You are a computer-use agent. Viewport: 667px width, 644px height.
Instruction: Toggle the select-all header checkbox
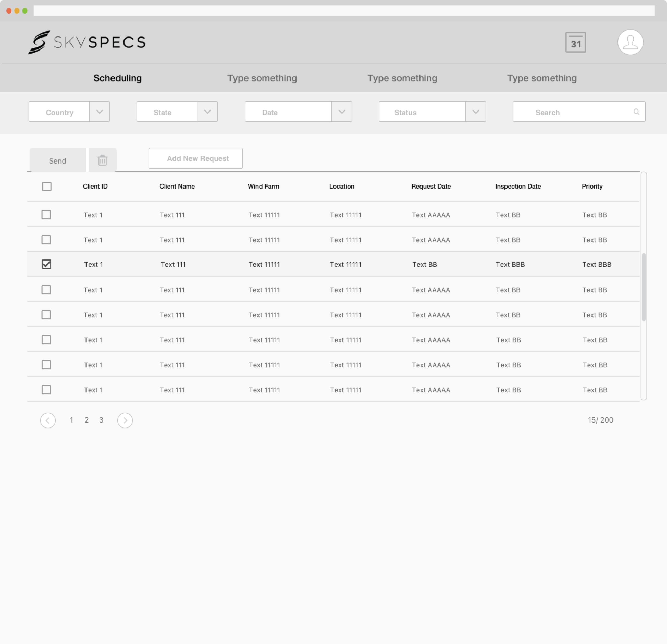click(47, 187)
